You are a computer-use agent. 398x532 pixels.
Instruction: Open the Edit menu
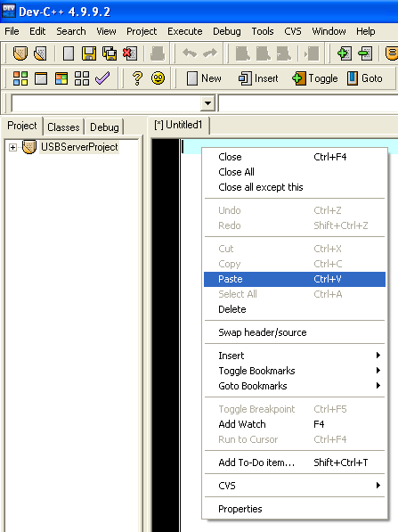(x=37, y=31)
